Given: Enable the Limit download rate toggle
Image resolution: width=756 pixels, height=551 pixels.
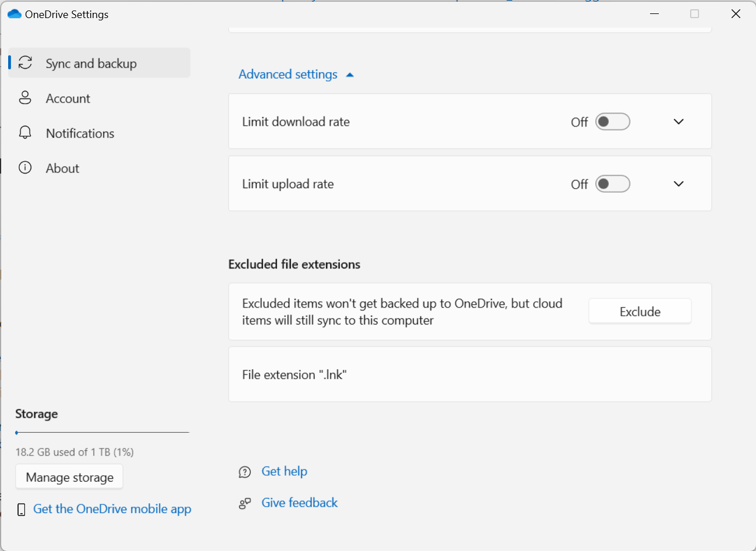Looking at the screenshot, I should click(612, 121).
